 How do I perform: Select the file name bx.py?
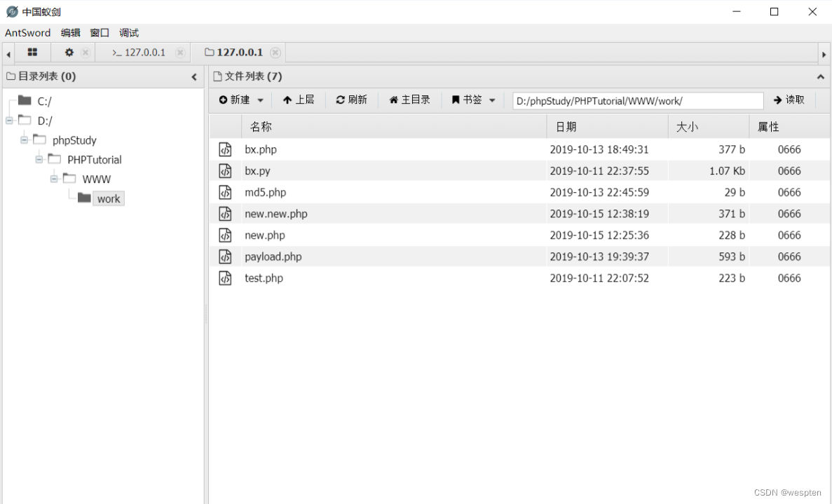tap(257, 171)
